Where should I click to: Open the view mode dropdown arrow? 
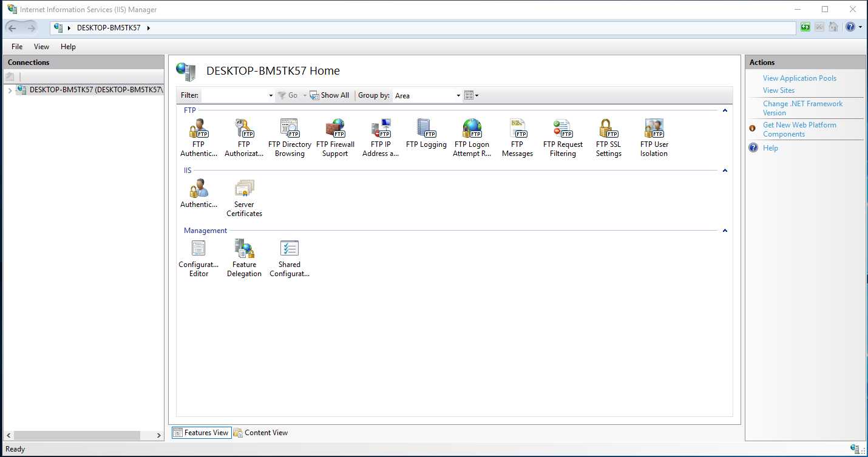point(477,96)
